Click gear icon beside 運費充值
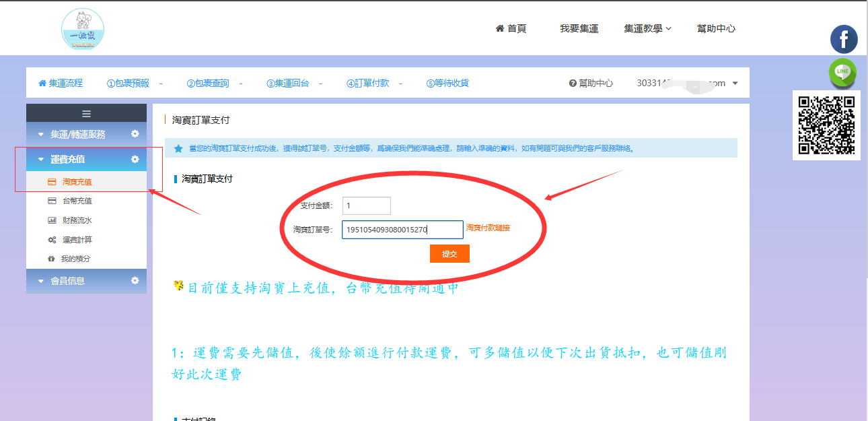This screenshot has width=868, height=421. (135, 159)
